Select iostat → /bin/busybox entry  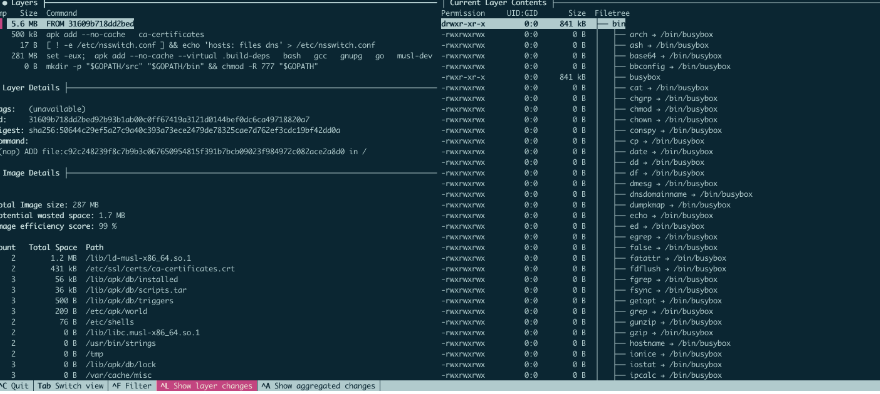(x=676, y=365)
